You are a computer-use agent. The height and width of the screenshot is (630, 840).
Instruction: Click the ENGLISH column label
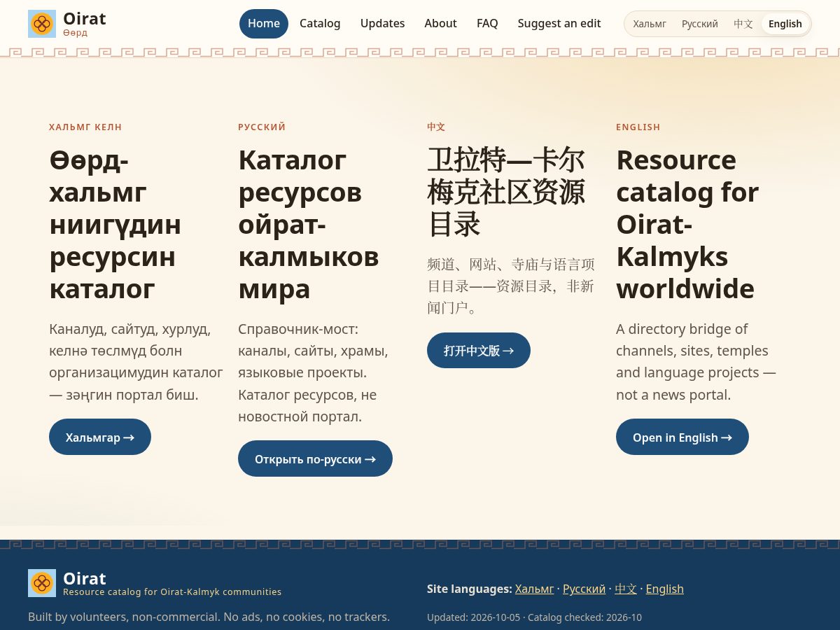tap(638, 127)
